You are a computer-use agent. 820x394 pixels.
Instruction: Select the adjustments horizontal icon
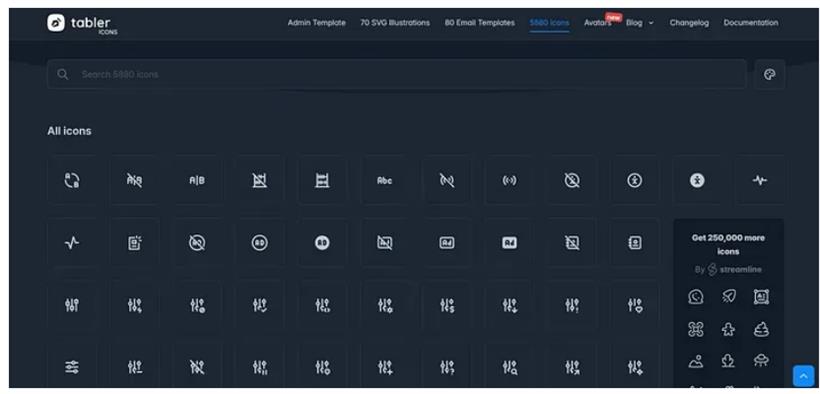[x=72, y=367]
